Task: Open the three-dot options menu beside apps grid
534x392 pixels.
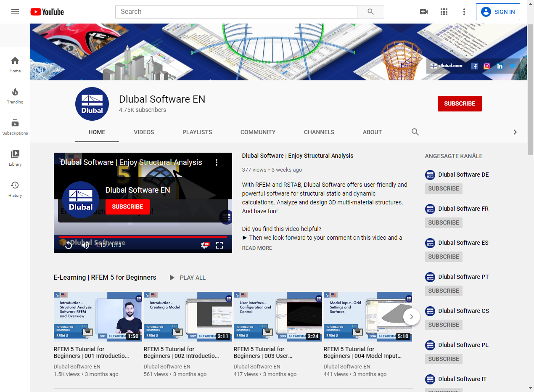Action: (464, 11)
